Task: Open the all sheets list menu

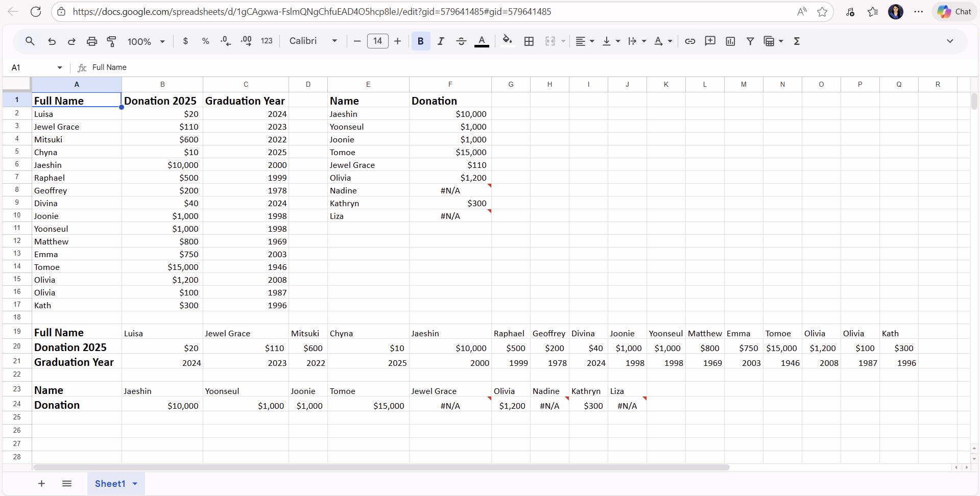Action: point(66,483)
